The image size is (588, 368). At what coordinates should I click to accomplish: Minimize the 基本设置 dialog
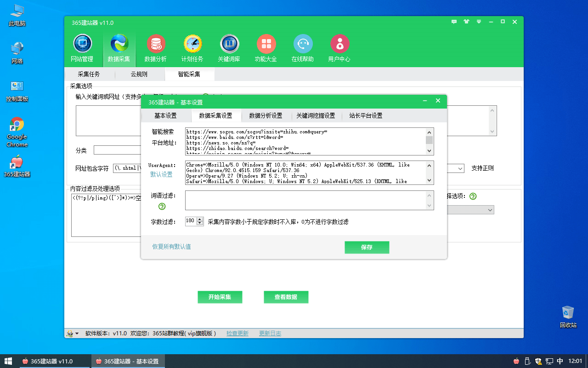(x=426, y=101)
